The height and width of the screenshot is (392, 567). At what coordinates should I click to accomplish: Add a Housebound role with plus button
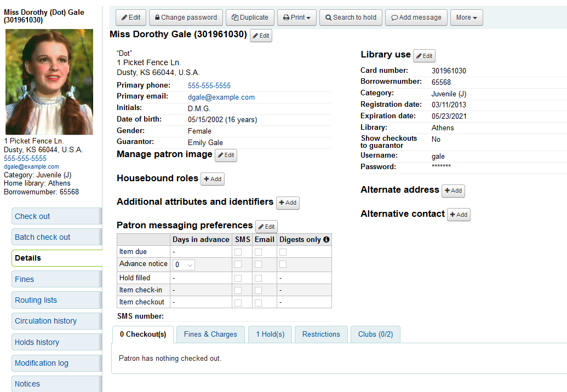[x=212, y=179]
